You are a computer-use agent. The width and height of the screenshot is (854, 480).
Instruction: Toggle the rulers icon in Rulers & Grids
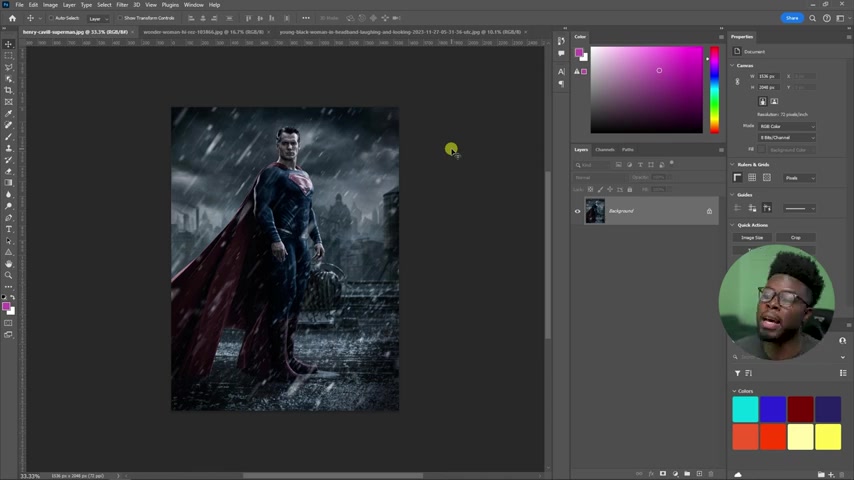(x=737, y=178)
